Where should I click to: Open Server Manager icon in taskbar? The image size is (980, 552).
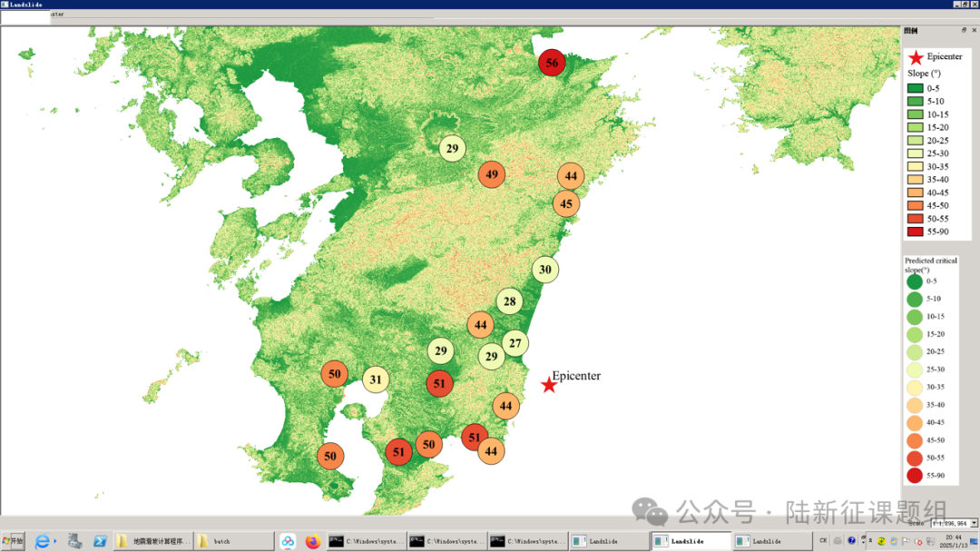[x=74, y=541]
